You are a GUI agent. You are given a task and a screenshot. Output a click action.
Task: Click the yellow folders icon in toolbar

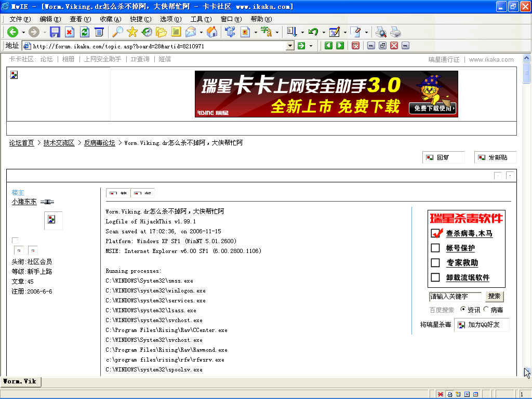[x=161, y=32]
